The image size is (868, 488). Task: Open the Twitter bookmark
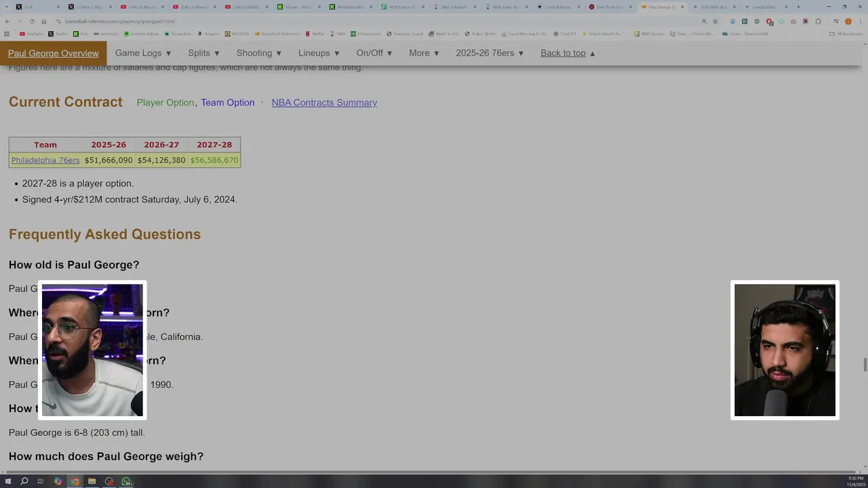click(58, 33)
